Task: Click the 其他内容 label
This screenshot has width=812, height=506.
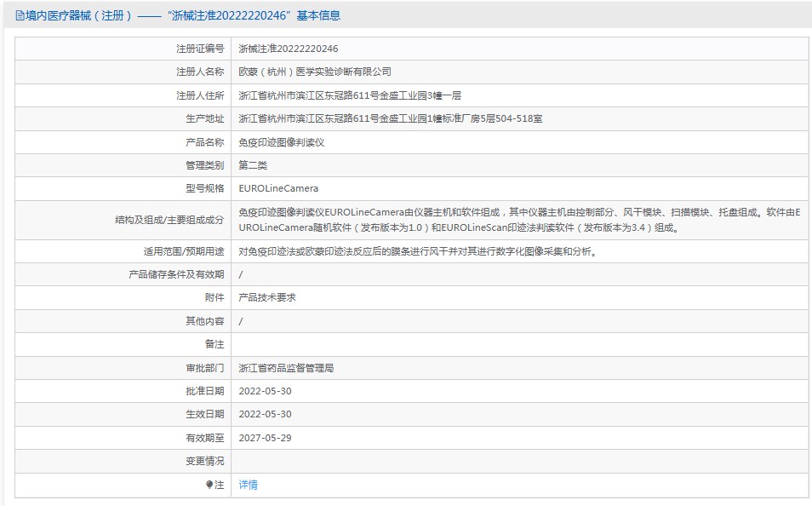Action: (205, 321)
